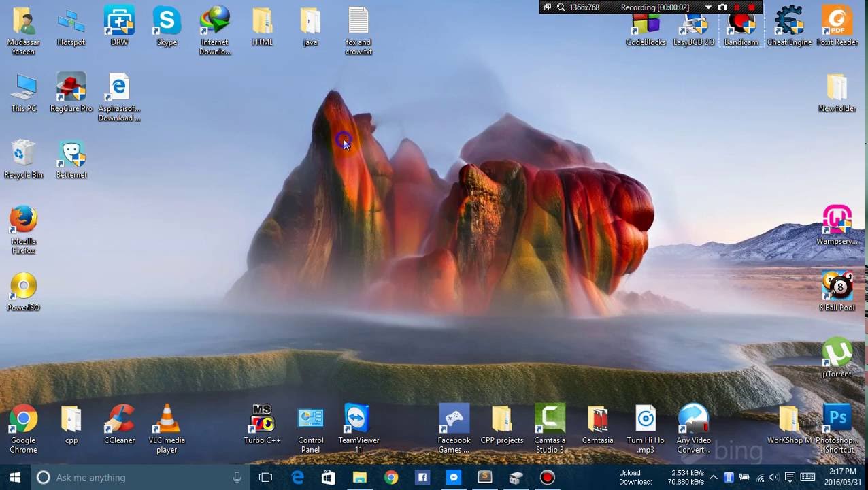The width and height of the screenshot is (868, 490).
Task: Open Chrome from the taskbar
Action: click(390, 477)
